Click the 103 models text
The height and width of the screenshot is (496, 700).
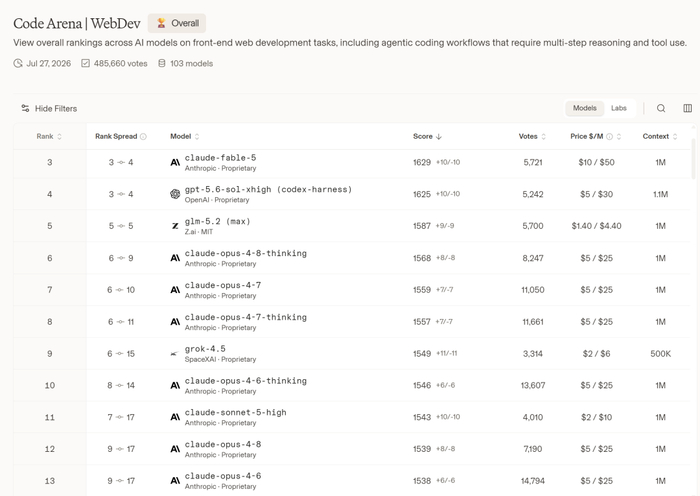click(x=192, y=63)
